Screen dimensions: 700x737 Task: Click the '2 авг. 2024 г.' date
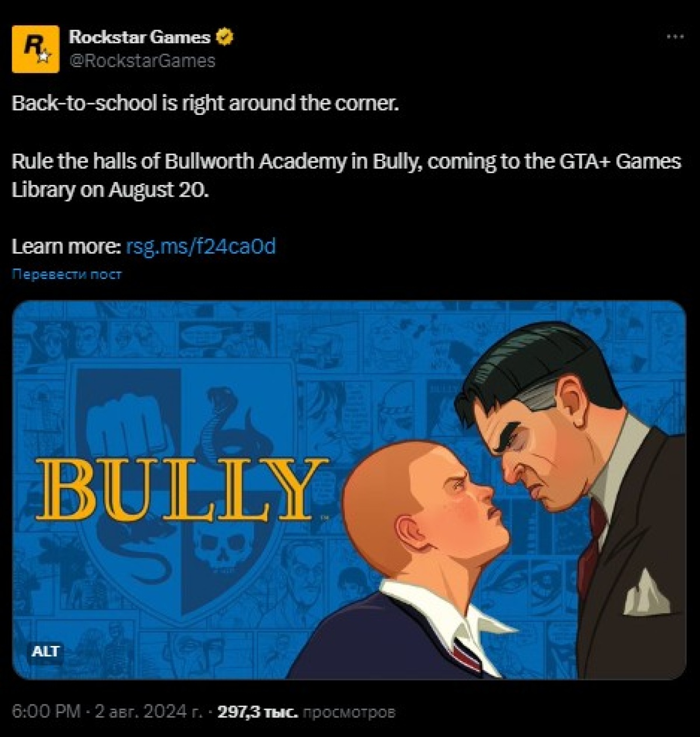[149, 712]
